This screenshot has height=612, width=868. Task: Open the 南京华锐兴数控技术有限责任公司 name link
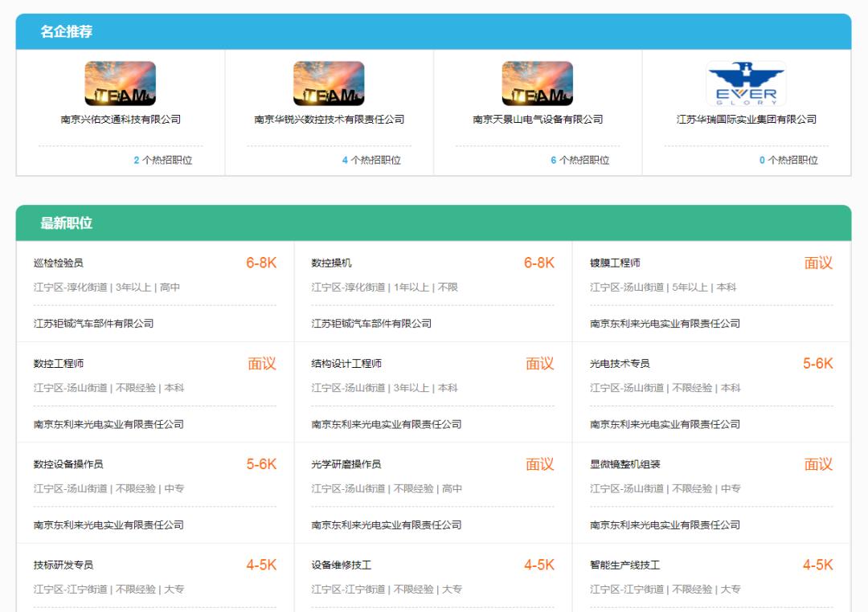click(330, 120)
